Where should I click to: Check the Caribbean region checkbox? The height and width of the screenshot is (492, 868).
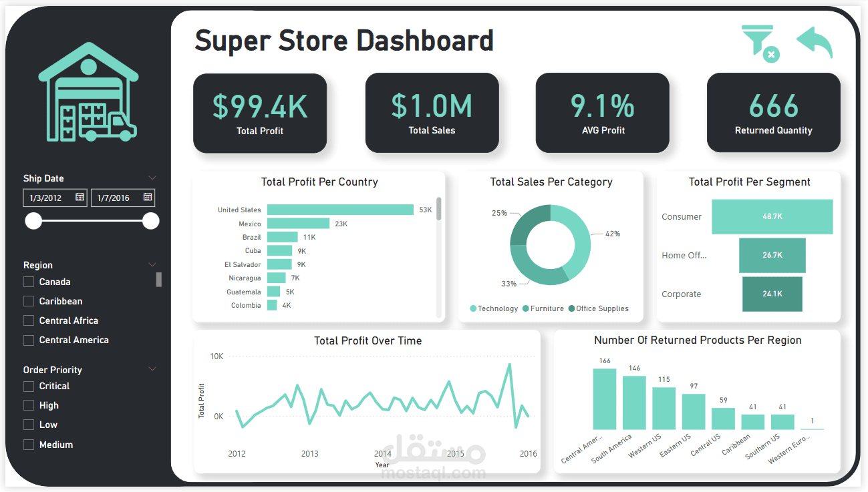[x=29, y=301]
